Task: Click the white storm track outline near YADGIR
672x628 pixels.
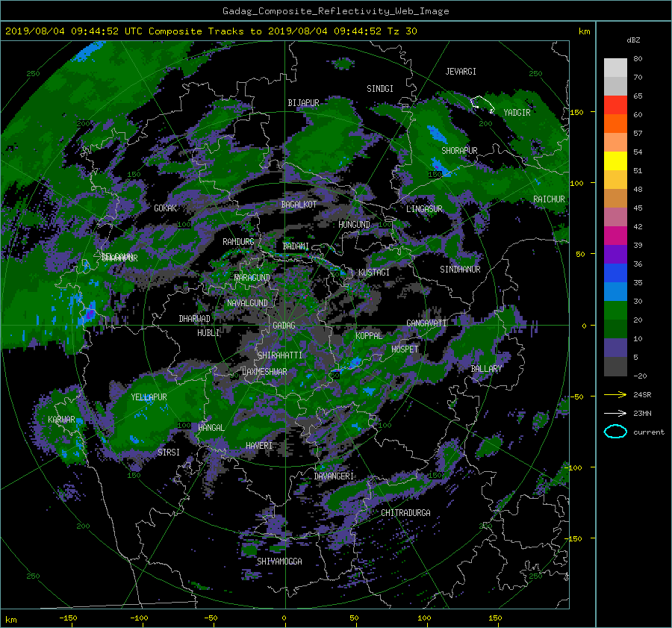Action: 482,104
